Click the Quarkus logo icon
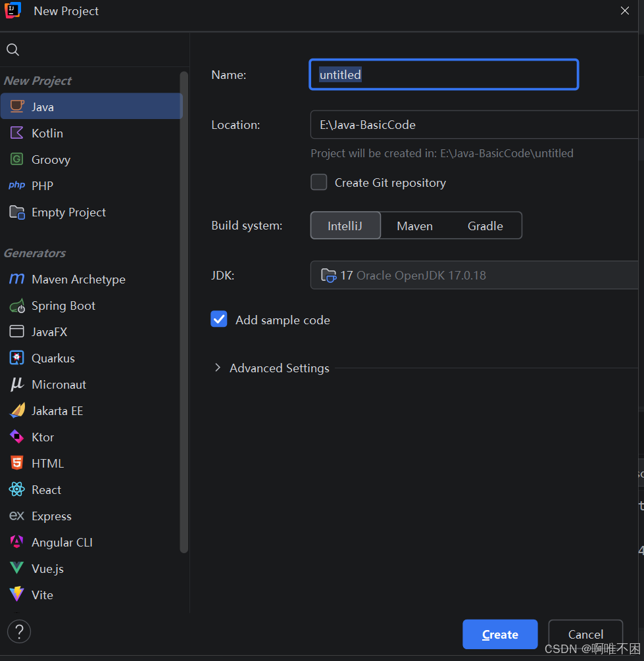Screen dimensions: 644x661 17,358
